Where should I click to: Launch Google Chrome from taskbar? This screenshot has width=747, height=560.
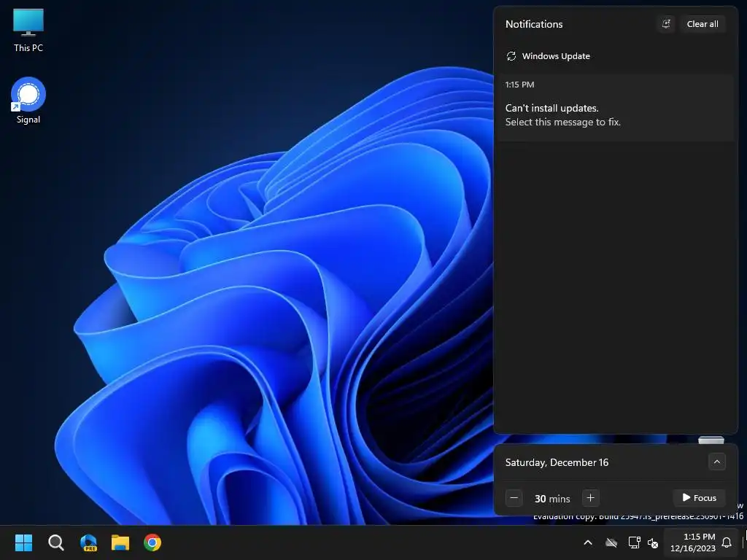(152, 542)
